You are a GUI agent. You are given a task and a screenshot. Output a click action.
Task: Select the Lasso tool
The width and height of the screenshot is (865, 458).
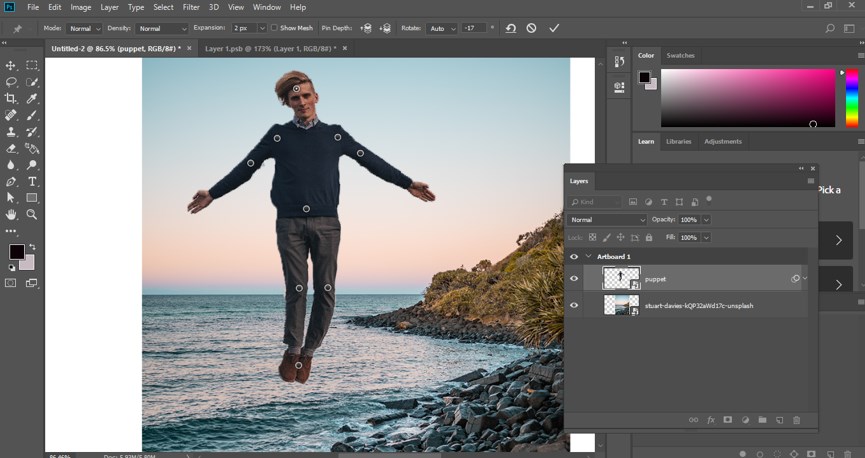pos(11,82)
